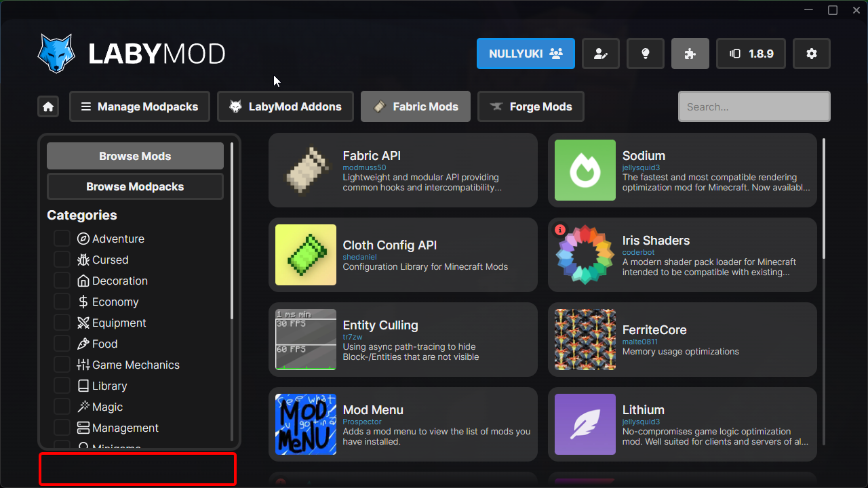Click the Iris Shaders color wheel icon
Image resolution: width=868 pixels, height=488 pixels.
(585, 255)
